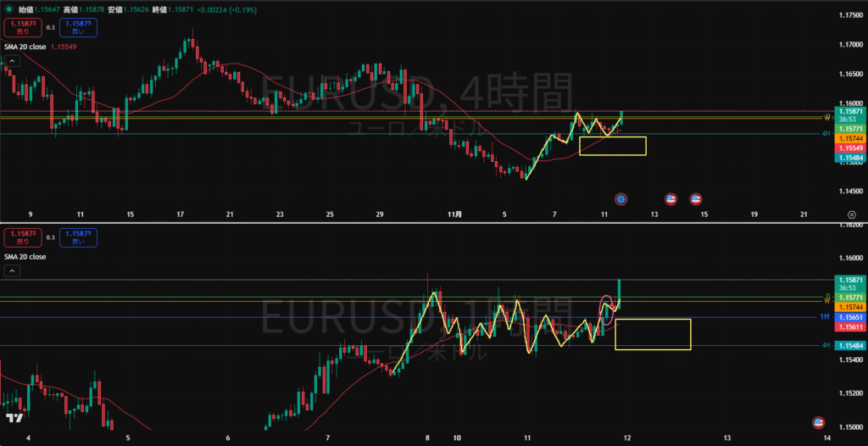Open the EU economic event icon on top chart
This screenshot has height=446, width=868.
621,198
